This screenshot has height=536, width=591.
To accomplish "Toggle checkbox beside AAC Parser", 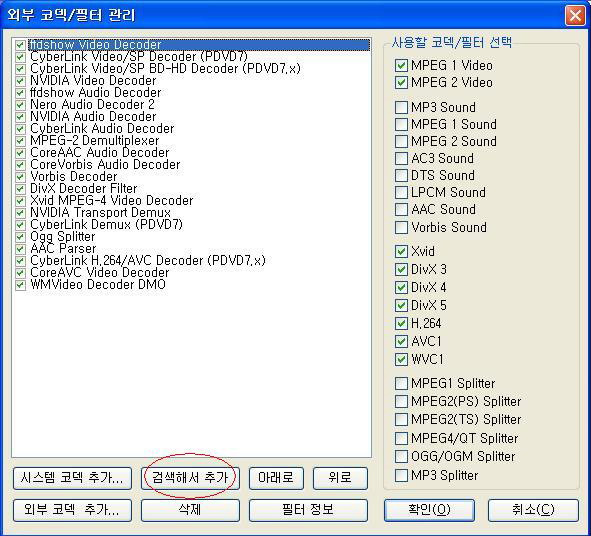I will pos(20,249).
